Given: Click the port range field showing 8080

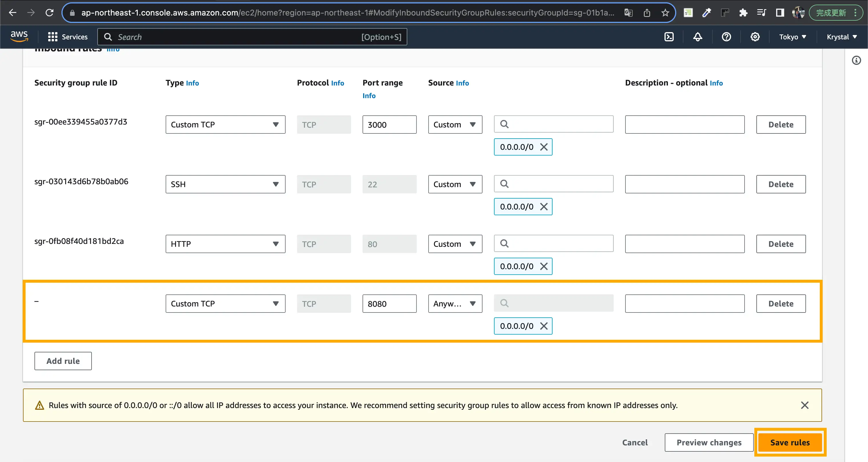Looking at the screenshot, I should pos(390,304).
